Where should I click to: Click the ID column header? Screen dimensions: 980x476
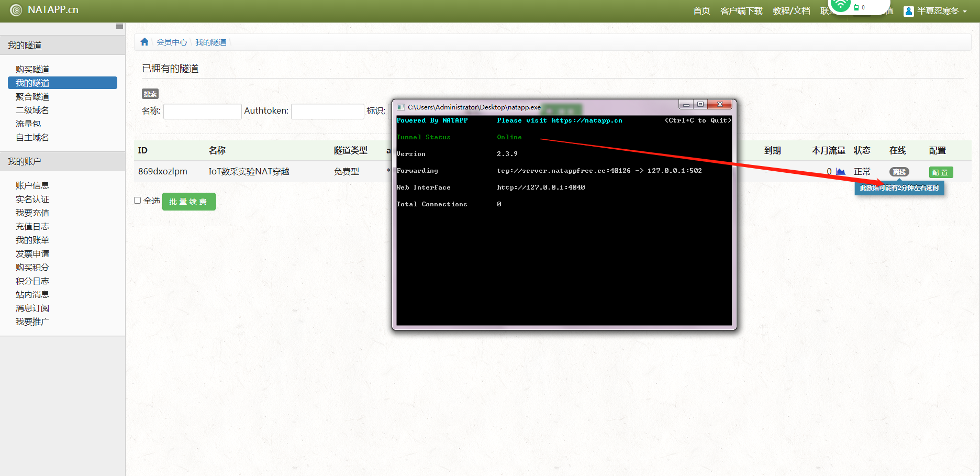pos(143,151)
